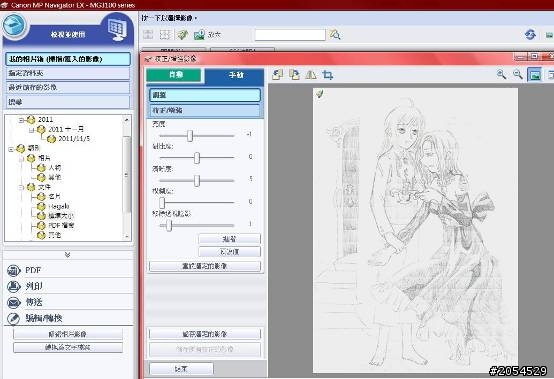Collapse the 類別 category tree node
Image resolution: width=554 pixels, height=379 pixels.
click(11, 149)
